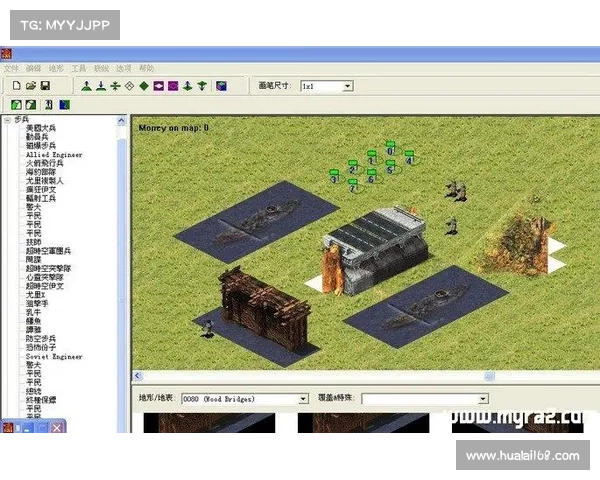Click the Save floppy disk icon
Image resolution: width=600 pixels, height=480 pixels.
(46, 86)
